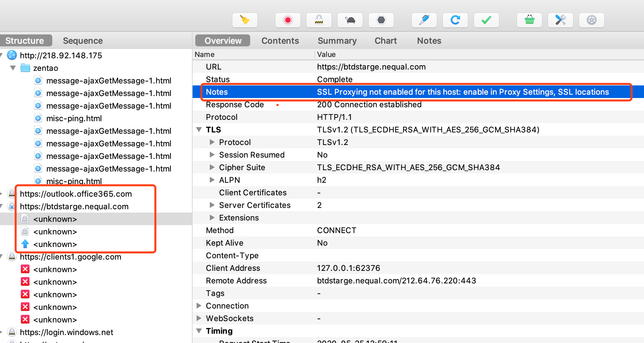
Task: Select the highlighted Notes row
Action: pos(364,92)
